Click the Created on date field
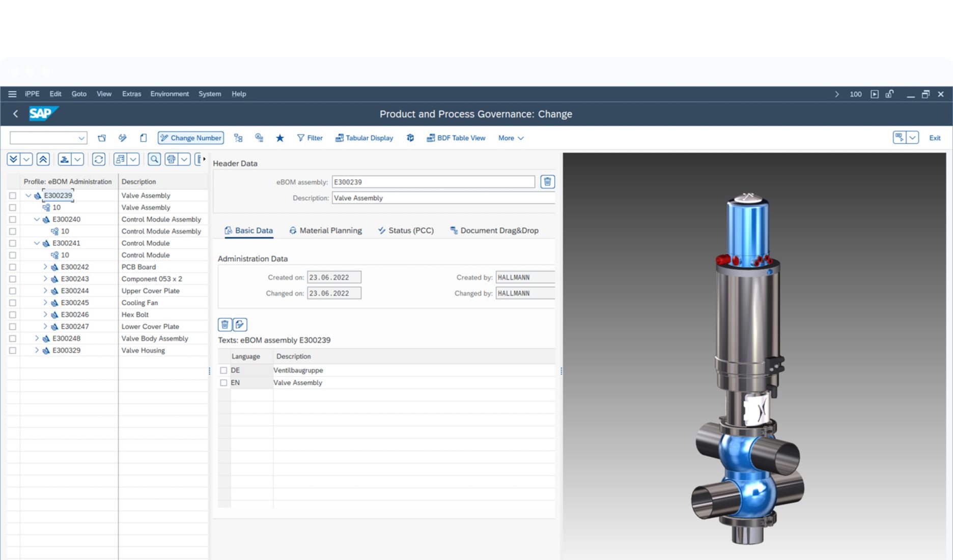Screen dimensions: 953x560 334,276
